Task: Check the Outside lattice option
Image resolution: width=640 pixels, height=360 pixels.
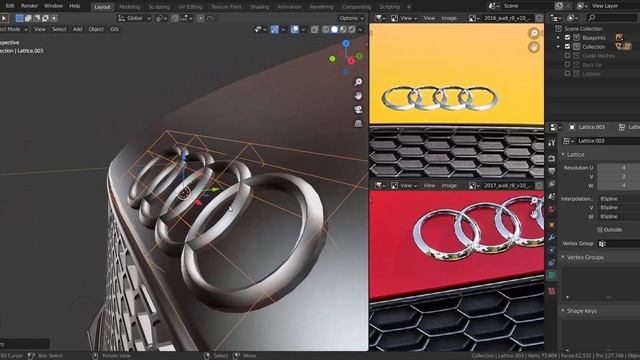Action: 600,230
